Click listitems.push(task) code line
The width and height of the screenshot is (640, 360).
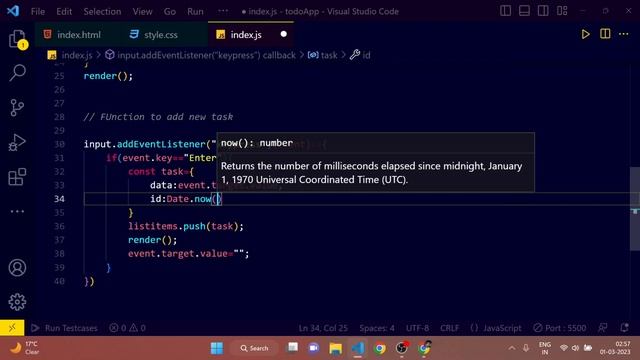pyautogui.click(x=186, y=226)
